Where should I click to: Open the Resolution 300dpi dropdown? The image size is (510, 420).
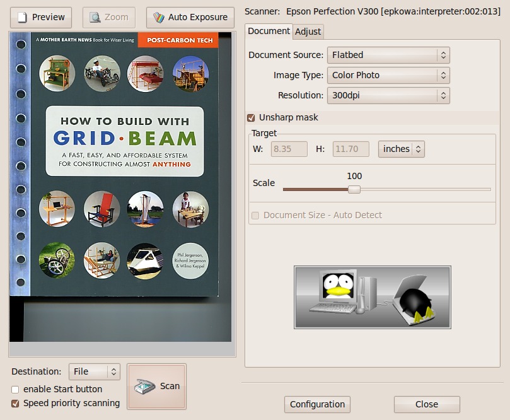click(388, 96)
